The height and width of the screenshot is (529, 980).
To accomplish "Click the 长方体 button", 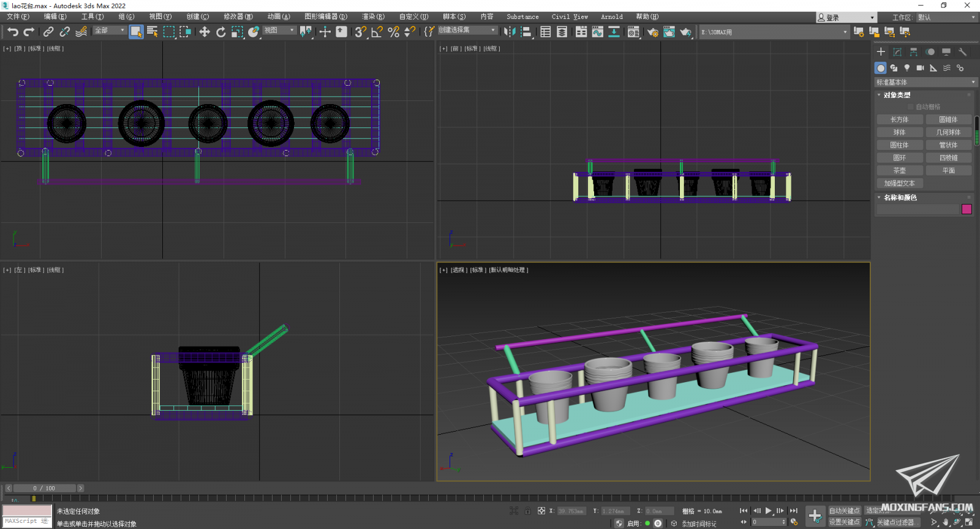I will click(899, 119).
